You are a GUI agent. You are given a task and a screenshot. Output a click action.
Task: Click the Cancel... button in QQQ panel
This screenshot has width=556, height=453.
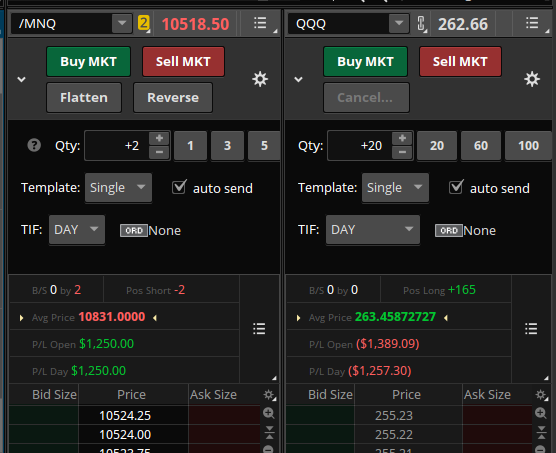[x=366, y=97]
